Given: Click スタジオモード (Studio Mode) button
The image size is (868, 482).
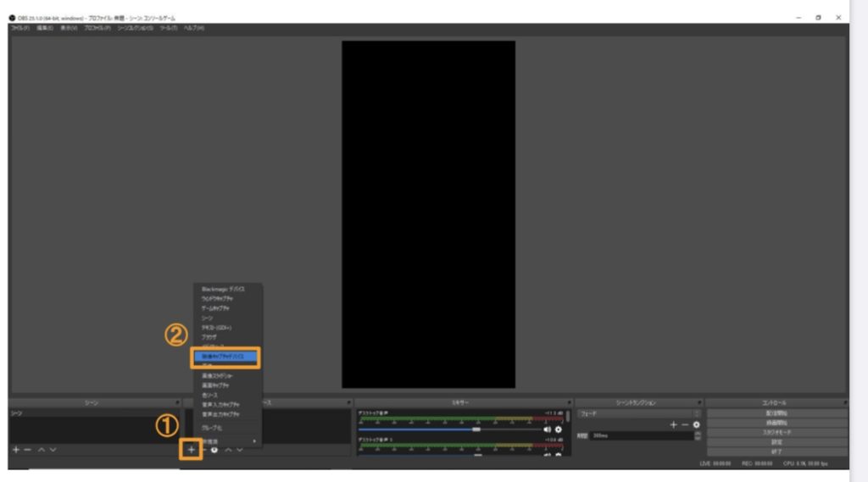Looking at the screenshot, I should click(776, 432).
